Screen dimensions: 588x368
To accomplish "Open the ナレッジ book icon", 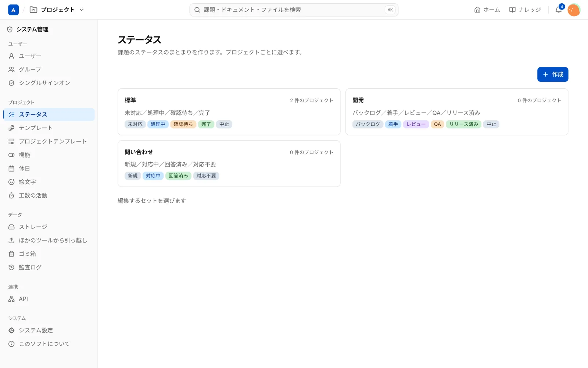I will click(x=512, y=10).
